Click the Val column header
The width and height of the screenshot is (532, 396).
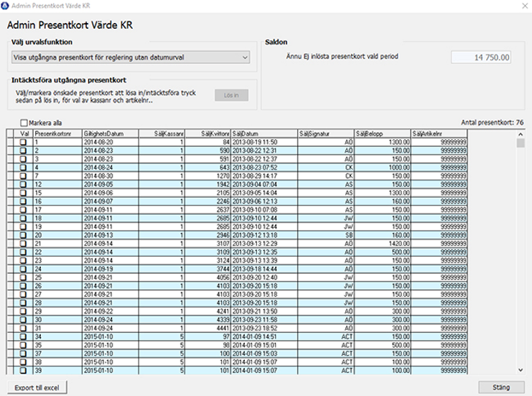[24, 134]
